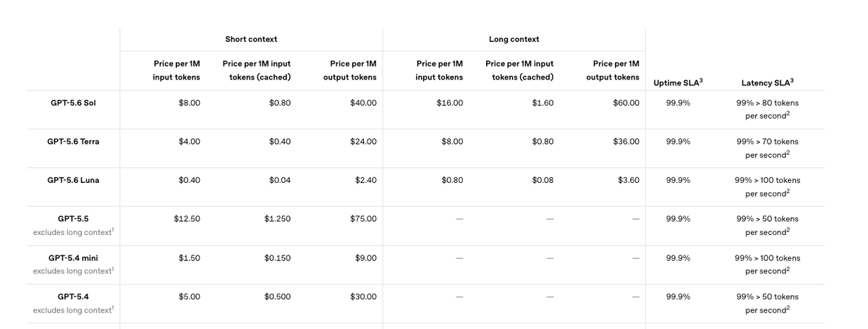Click the GPT-5.5 model name
The image size is (868, 329).
click(x=73, y=218)
